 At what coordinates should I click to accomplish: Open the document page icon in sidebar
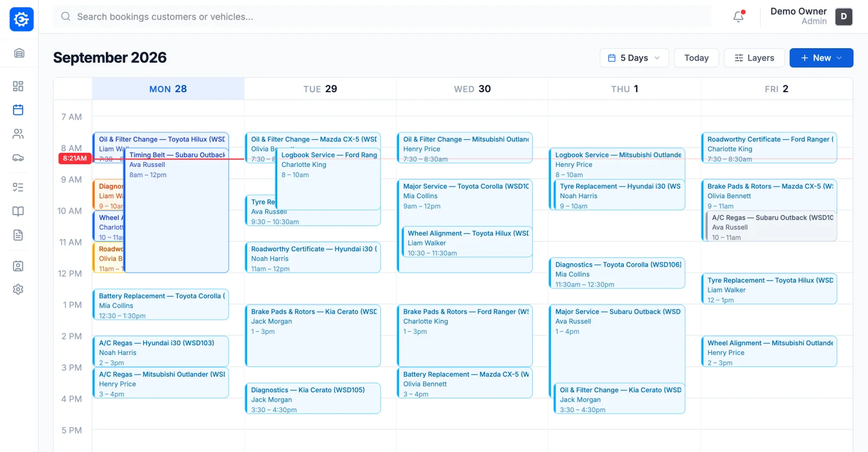coord(18,235)
